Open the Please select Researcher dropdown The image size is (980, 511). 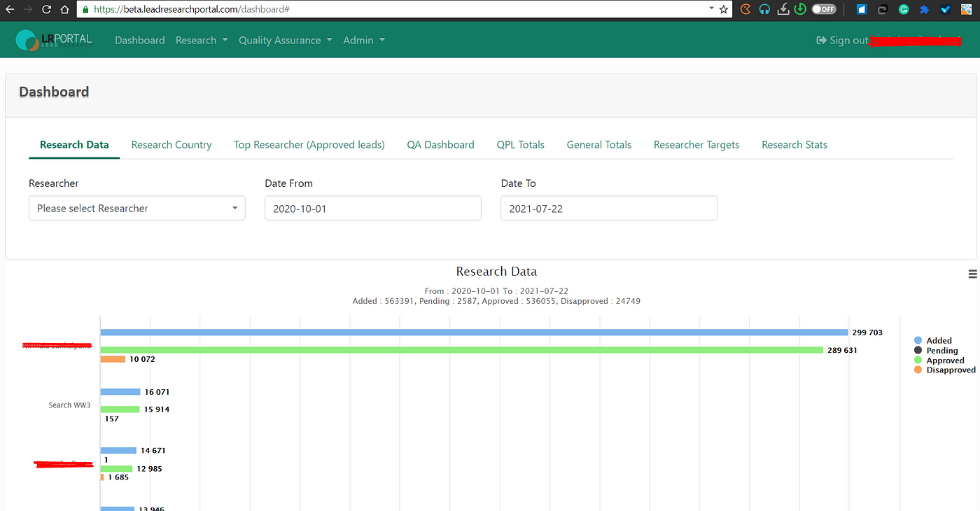tap(137, 208)
